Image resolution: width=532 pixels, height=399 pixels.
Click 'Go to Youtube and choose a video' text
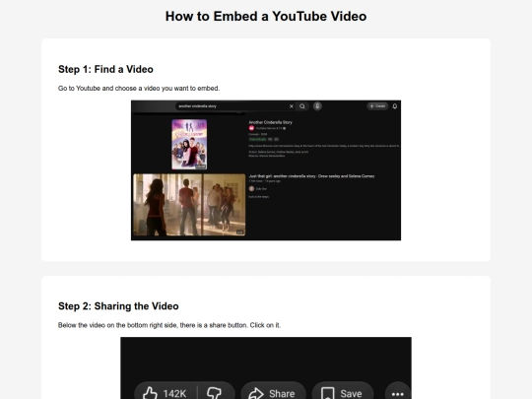coord(139,89)
